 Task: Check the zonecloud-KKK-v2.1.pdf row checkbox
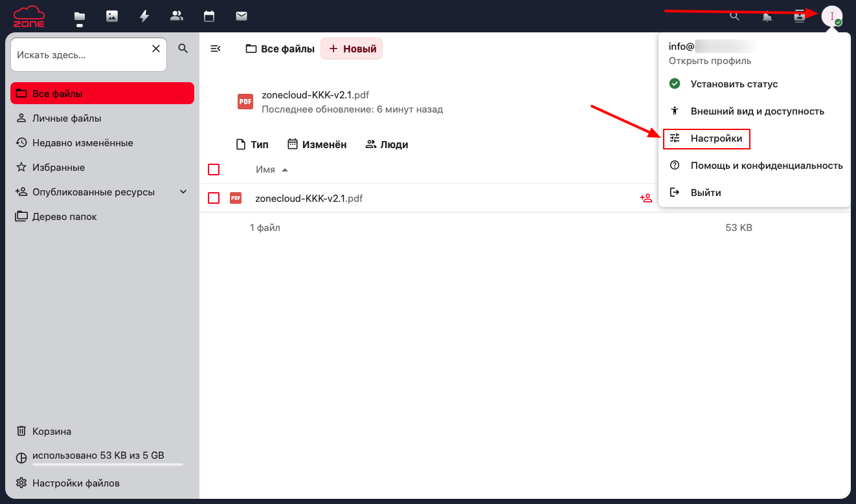click(214, 198)
